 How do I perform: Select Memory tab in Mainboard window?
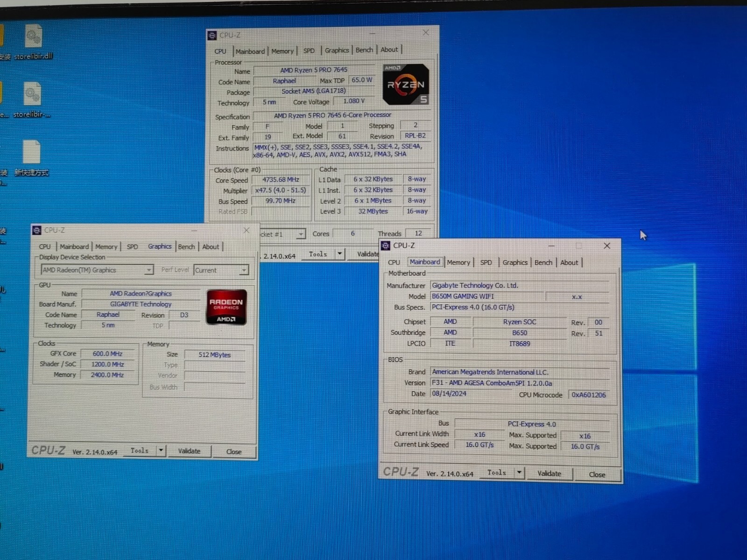point(458,262)
